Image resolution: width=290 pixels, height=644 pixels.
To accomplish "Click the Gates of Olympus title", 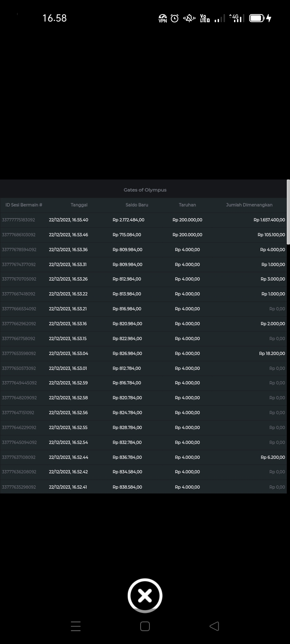I will click(x=145, y=190).
